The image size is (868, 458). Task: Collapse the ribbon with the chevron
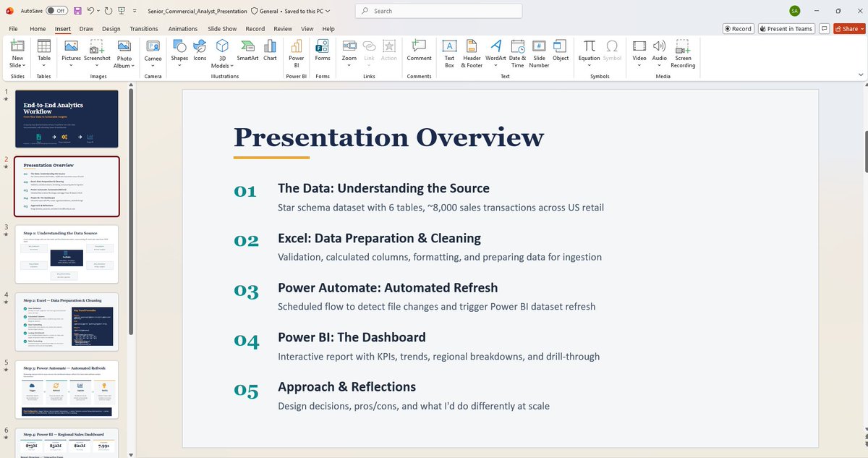tap(860, 75)
